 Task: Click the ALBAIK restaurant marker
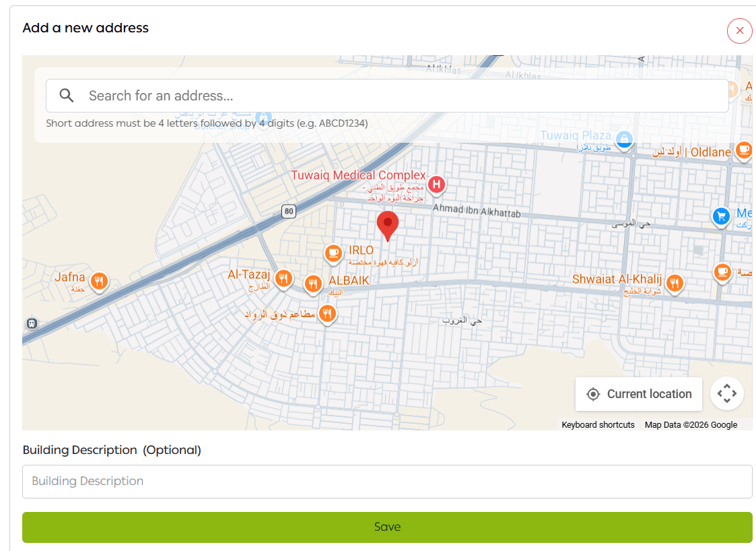pyautogui.click(x=313, y=284)
